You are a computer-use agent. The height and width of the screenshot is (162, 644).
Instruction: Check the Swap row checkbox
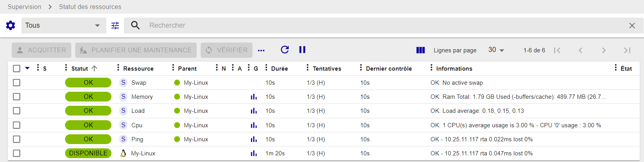click(x=16, y=83)
